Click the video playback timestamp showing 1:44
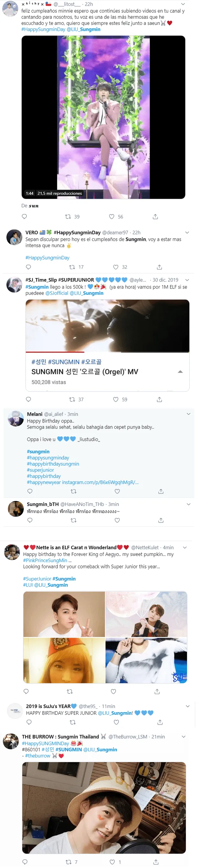The height and width of the screenshot is (868, 204). 30,193
